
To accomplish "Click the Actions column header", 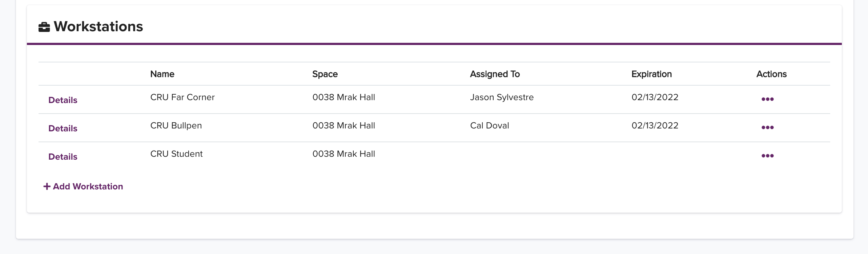I will pyautogui.click(x=771, y=74).
